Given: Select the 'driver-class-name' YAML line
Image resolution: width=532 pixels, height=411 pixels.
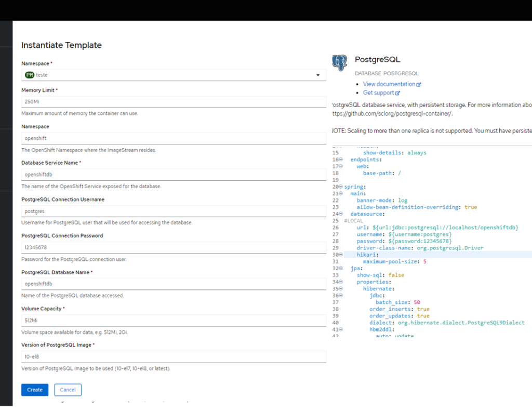Looking at the screenshot, I should (x=420, y=248).
